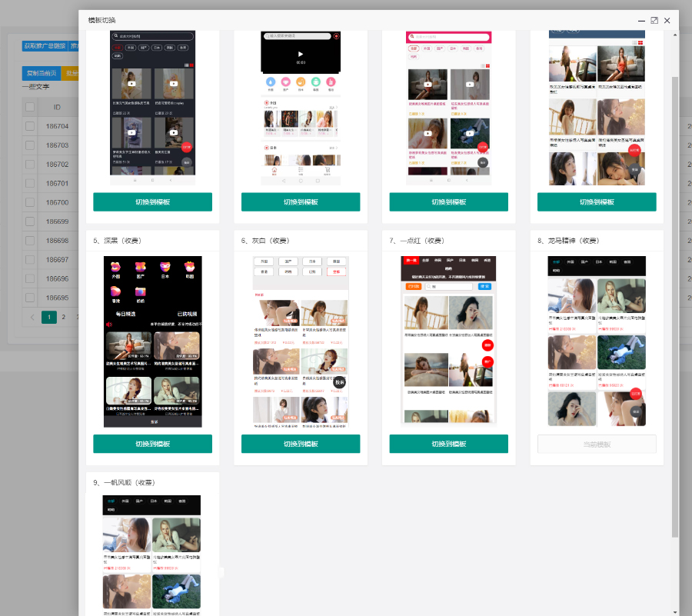Click the disabled 当前模板 button under 龙马精神
Screen dimensions: 692x616
597,444
